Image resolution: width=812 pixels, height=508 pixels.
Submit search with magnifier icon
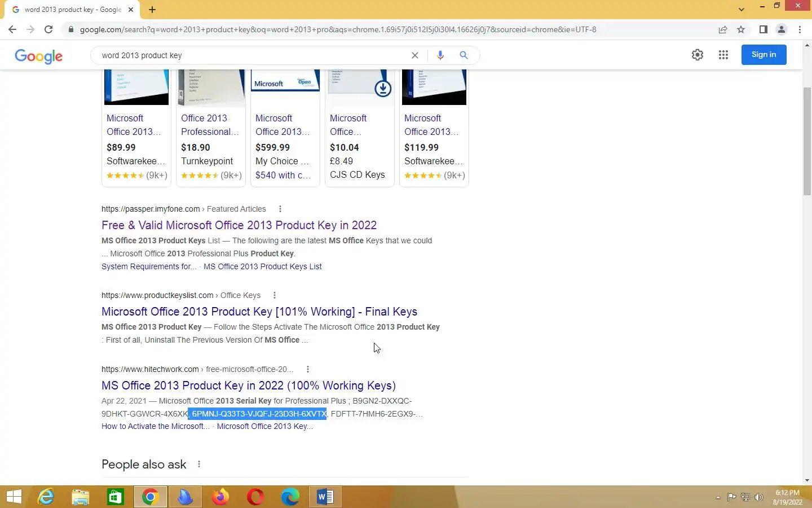pyautogui.click(x=464, y=55)
